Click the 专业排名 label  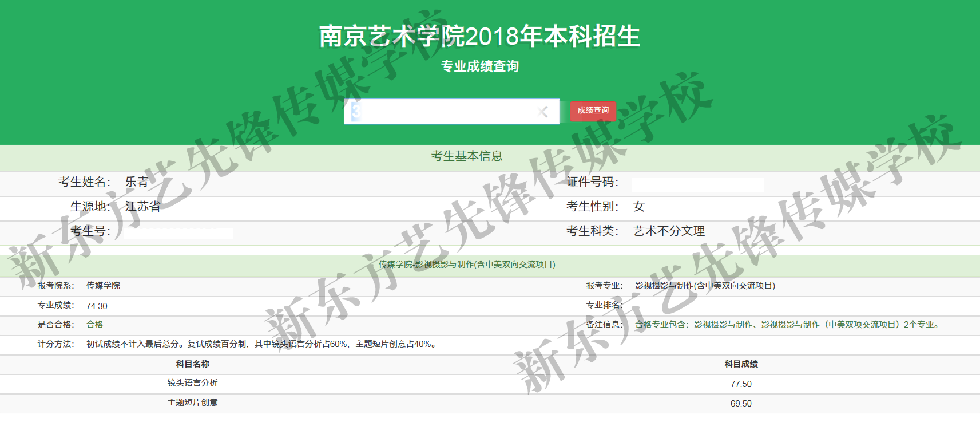pos(605,305)
